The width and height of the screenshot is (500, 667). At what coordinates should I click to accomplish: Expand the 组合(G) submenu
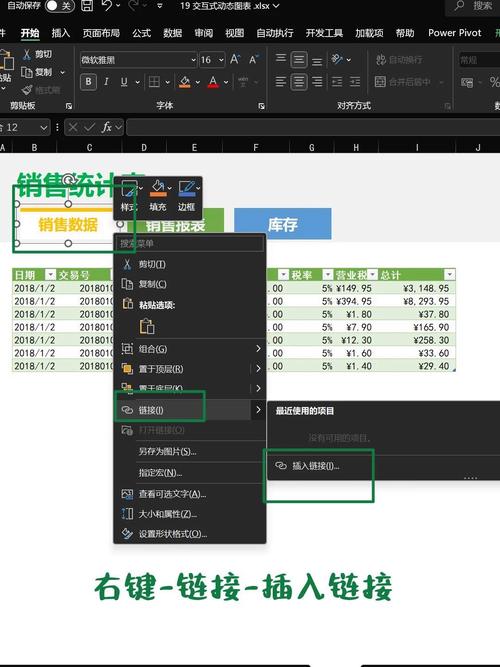(190, 349)
